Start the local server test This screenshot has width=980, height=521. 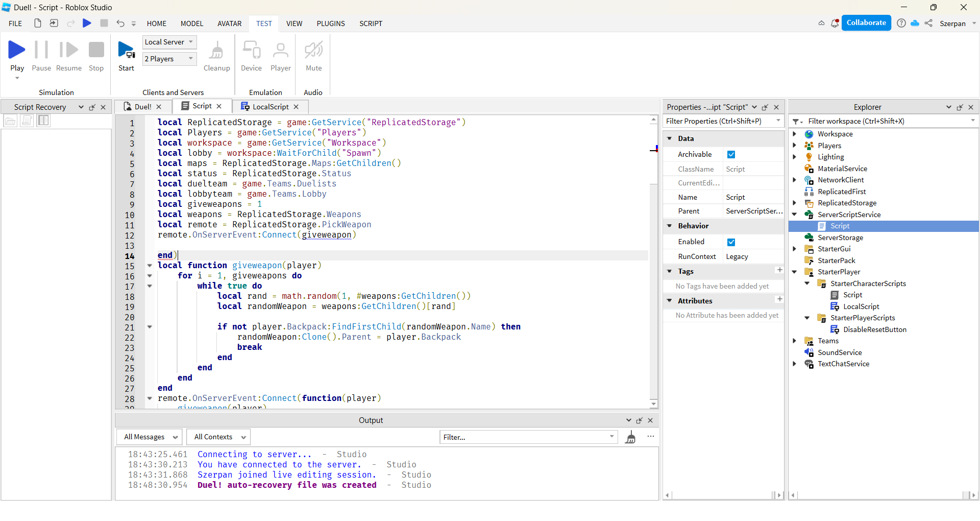click(x=126, y=56)
